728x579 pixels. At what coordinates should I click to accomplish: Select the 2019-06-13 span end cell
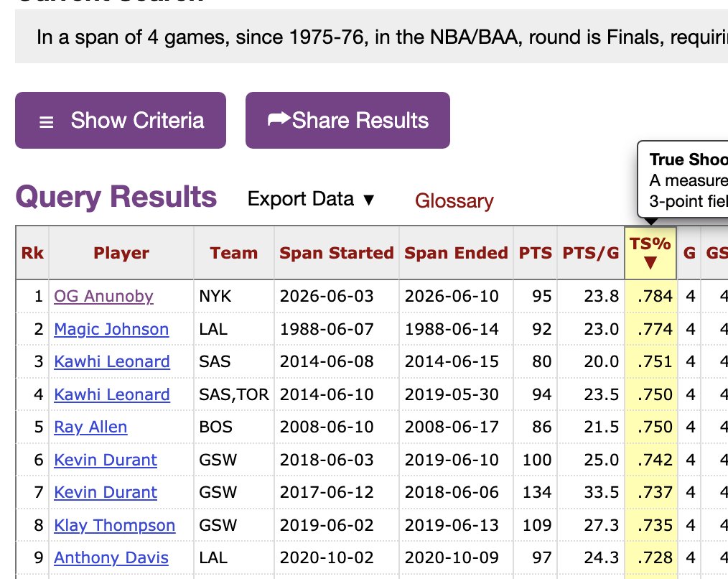point(456,526)
